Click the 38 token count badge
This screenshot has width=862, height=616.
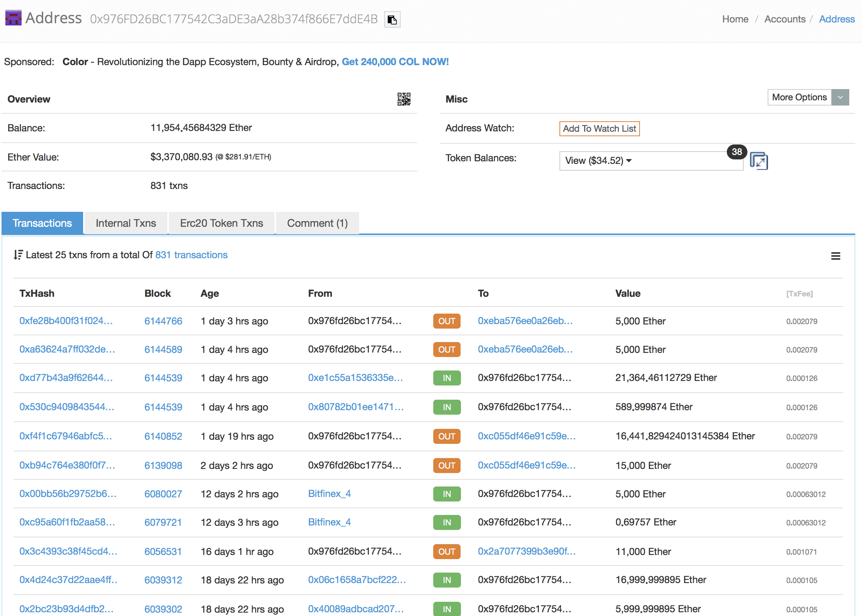tap(737, 152)
